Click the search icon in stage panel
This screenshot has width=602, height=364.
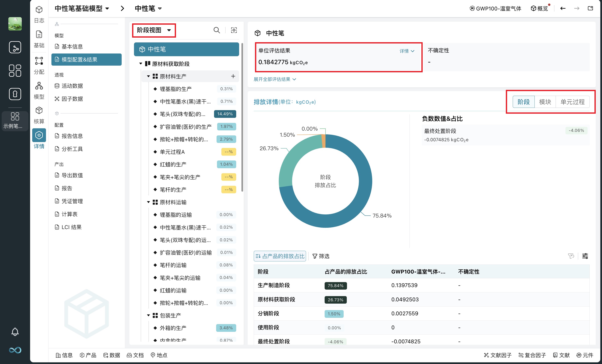click(x=217, y=30)
